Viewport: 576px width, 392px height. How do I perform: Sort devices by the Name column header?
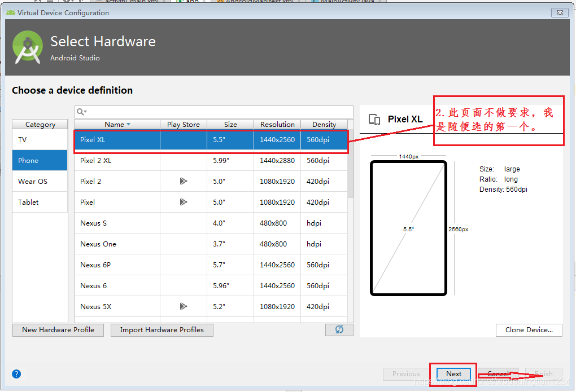click(x=117, y=125)
